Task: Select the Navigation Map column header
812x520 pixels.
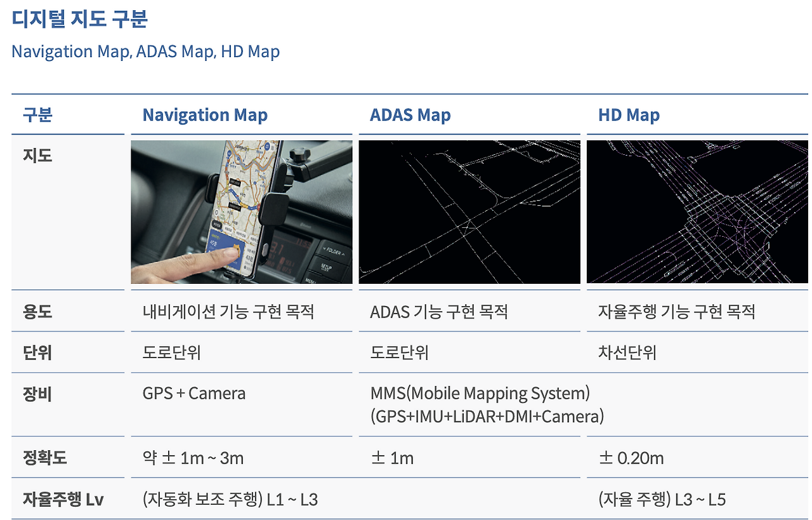Action: click(x=204, y=115)
